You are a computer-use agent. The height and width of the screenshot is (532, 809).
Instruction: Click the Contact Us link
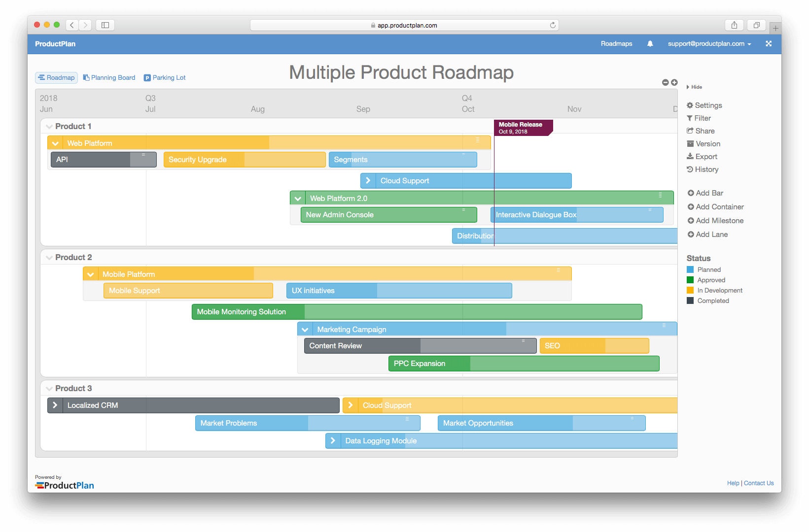tap(758, 483)
